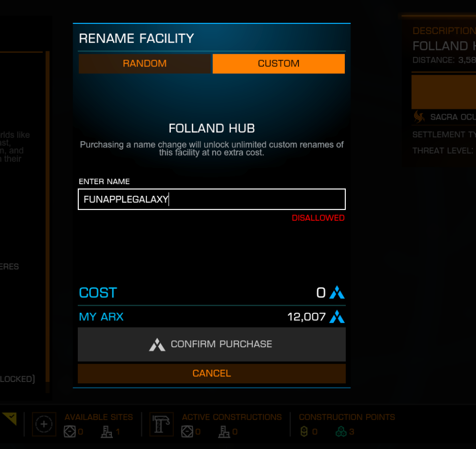Click the green construction points cluster icon
The height and width of the screenshot is (449, 476).
[x=341, y=431]
